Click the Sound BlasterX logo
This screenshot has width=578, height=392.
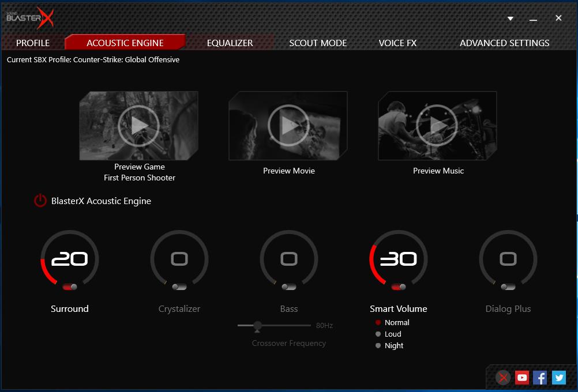point(30,17)
